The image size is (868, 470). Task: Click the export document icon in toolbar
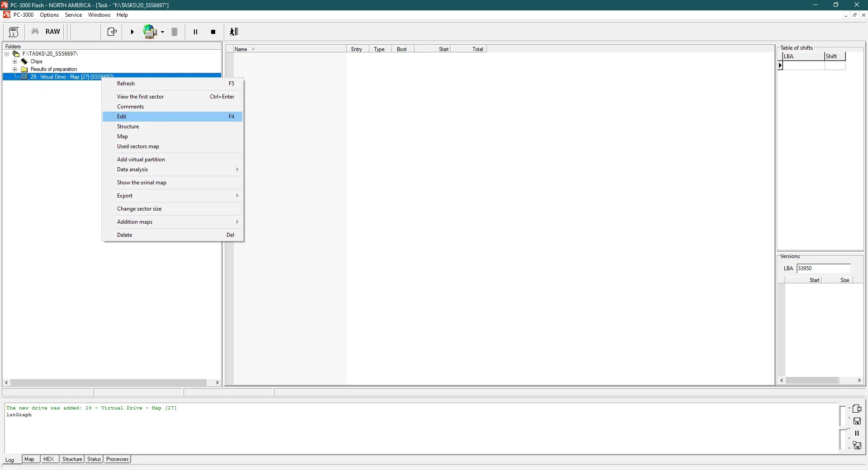coord(112,32)
